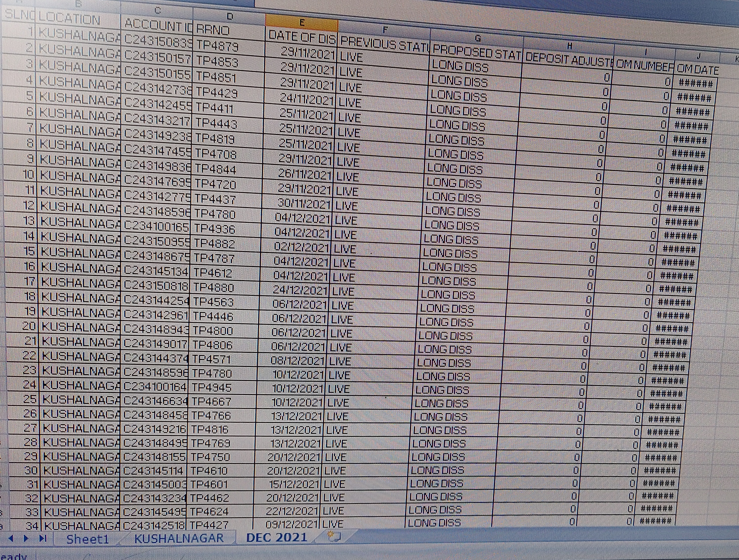The width and height of the screenshot is (739, 560).
Task: Go to the next sheet using the right arrow
Action: 26,538
